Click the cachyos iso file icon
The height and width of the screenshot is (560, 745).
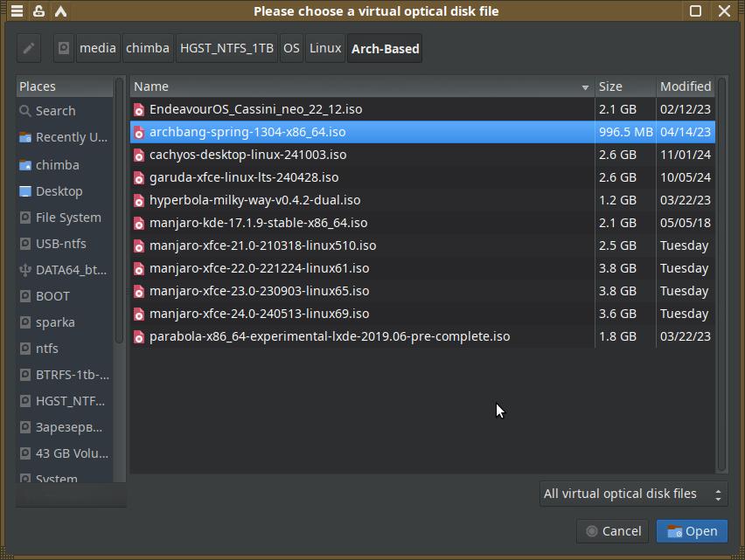click(x=139, y=156)
